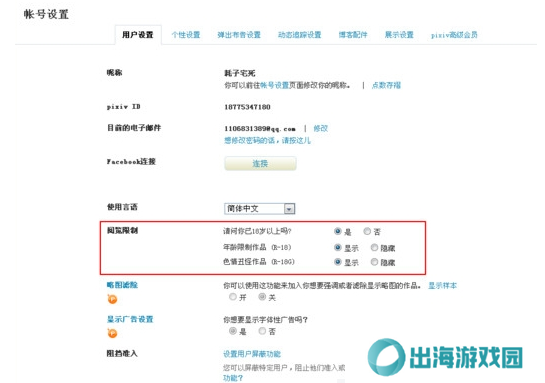This screenshot has width=545, height=383.
Task: Click 修改 next to the email address
Action: (320, 128)
